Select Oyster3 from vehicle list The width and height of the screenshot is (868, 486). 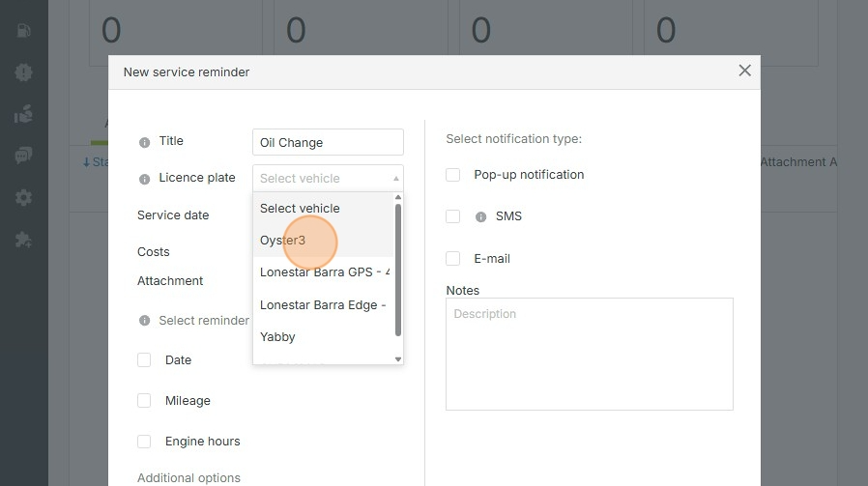tap(323, 241)
